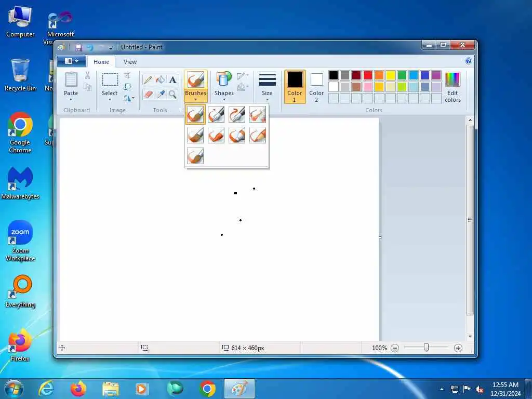Pick the yellow color swatch
Screen dimensions: 532x399
[x=391, y=75]
